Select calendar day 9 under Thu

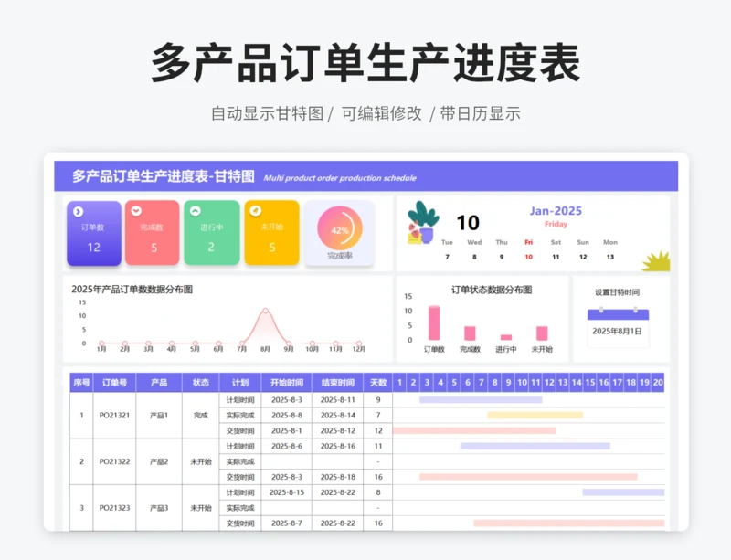[502, 257]
